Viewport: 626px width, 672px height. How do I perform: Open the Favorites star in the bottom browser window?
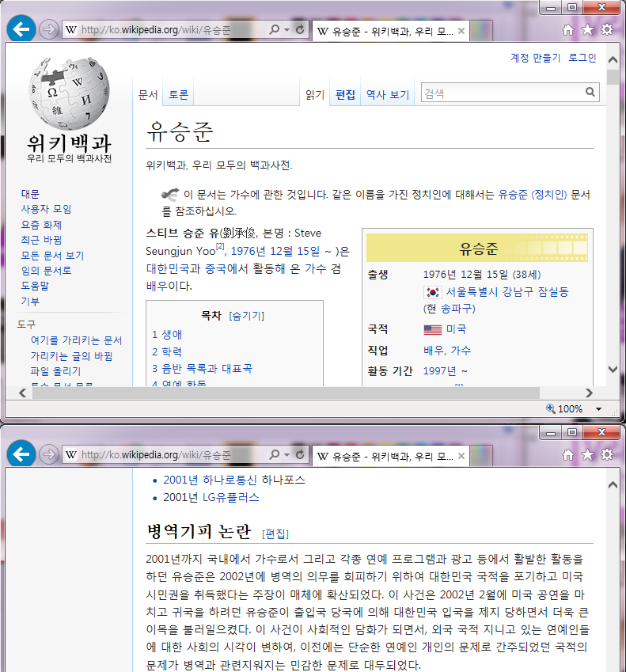point(587,454)
